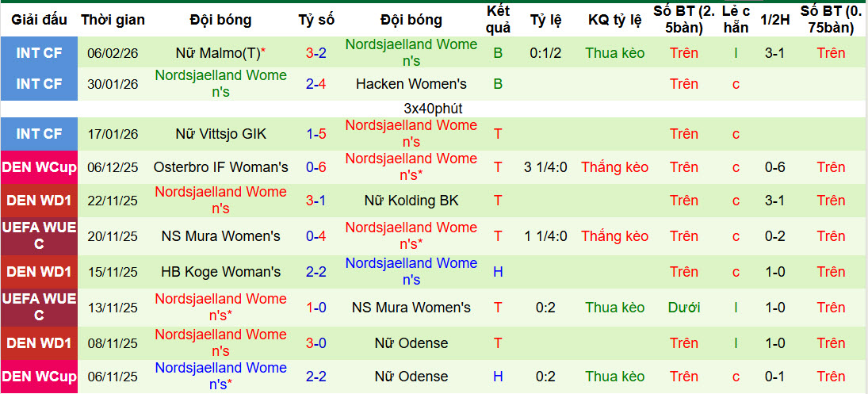
Task: Click the DEN WCup badge for 06/12/25
Action: 39,167
